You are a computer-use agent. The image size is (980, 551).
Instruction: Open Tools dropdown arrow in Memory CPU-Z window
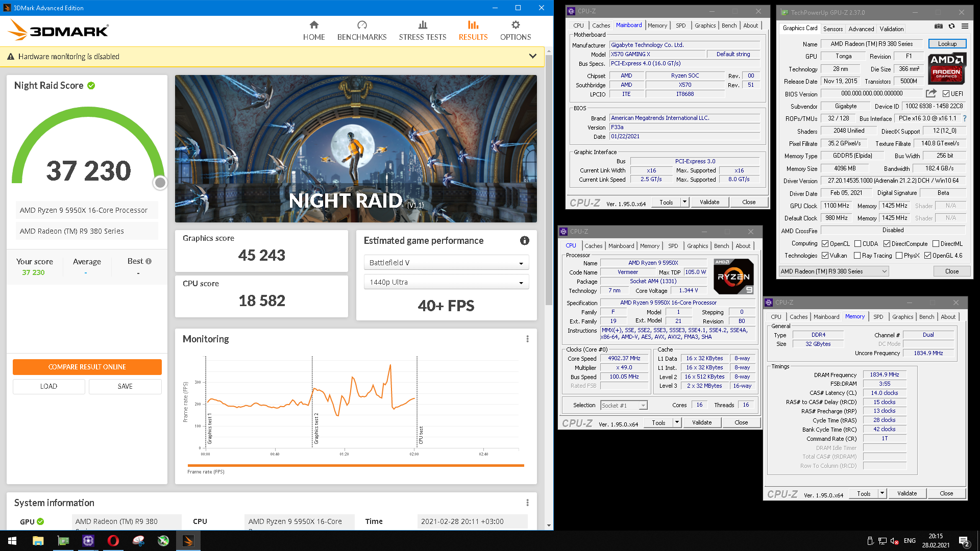(x=882, y=493)
